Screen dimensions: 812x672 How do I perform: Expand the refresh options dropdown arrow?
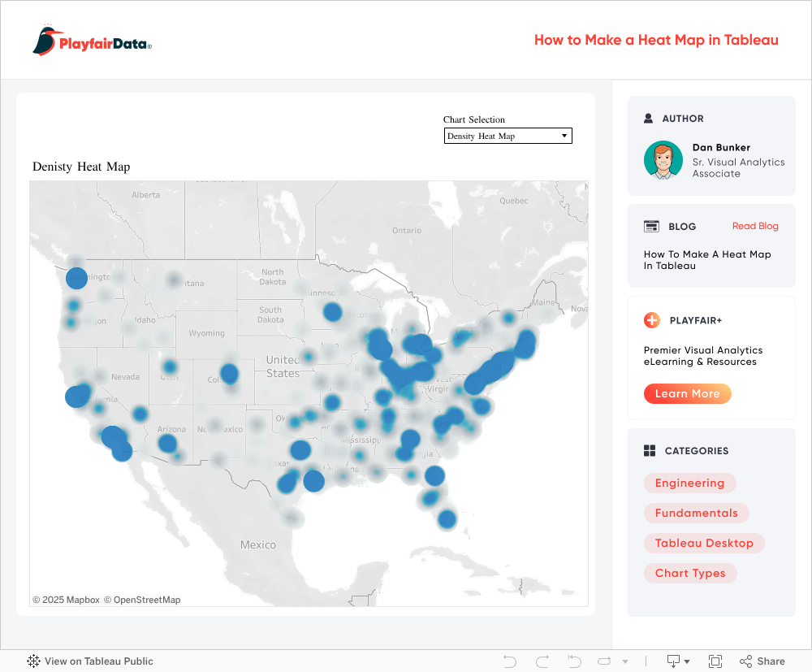tap(625, 662)
